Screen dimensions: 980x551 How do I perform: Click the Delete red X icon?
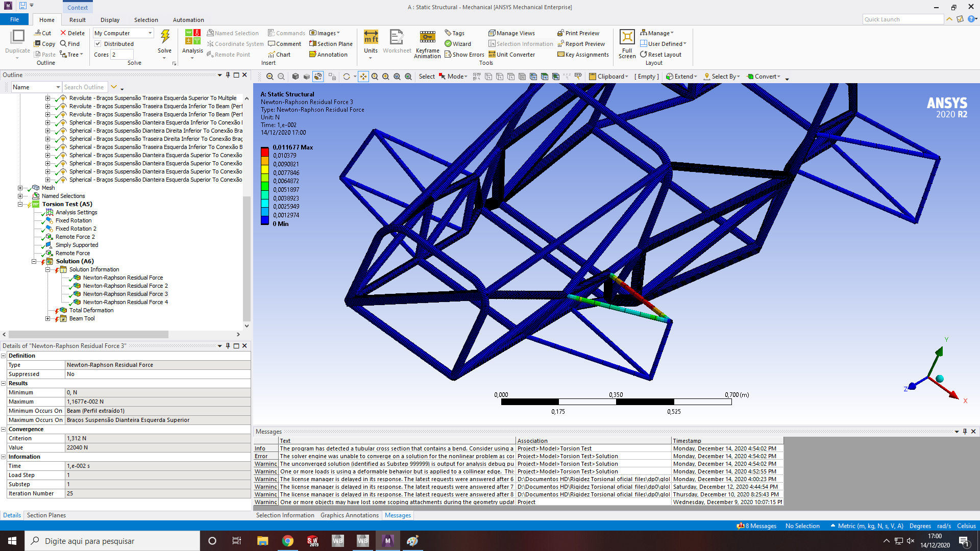point(63,33)
